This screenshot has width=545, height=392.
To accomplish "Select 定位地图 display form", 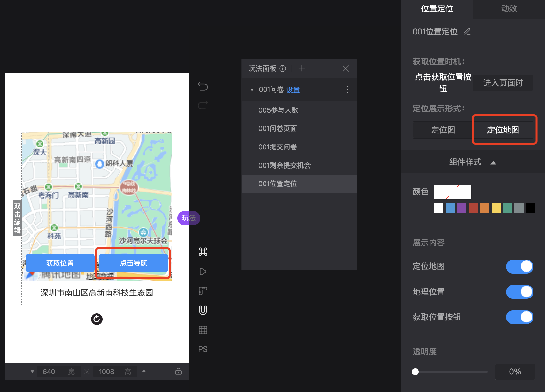I will [503, 130].
